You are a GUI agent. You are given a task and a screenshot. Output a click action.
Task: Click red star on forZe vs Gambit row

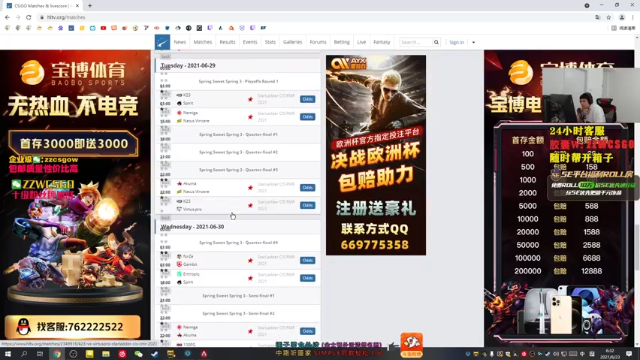250,260
